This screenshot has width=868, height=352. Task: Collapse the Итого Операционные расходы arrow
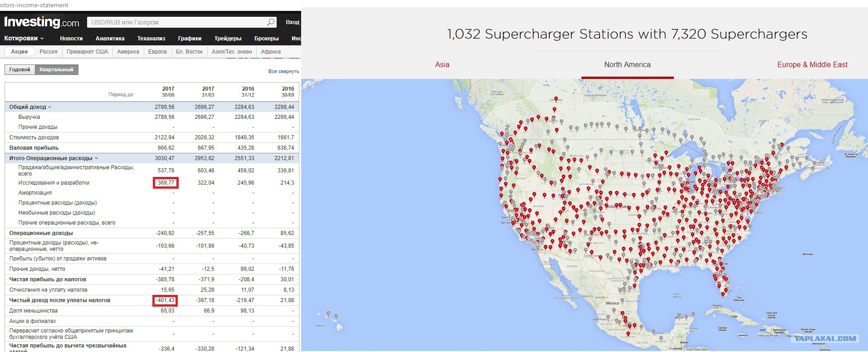96,158
